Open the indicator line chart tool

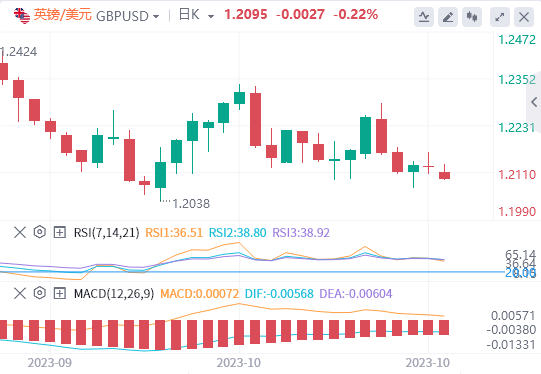coord(424,17)
